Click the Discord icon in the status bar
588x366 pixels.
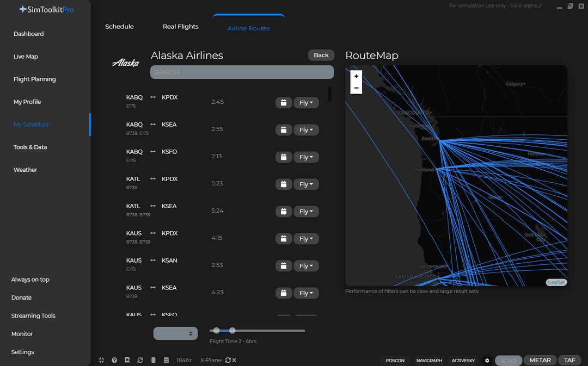click(x=127, y=360)
